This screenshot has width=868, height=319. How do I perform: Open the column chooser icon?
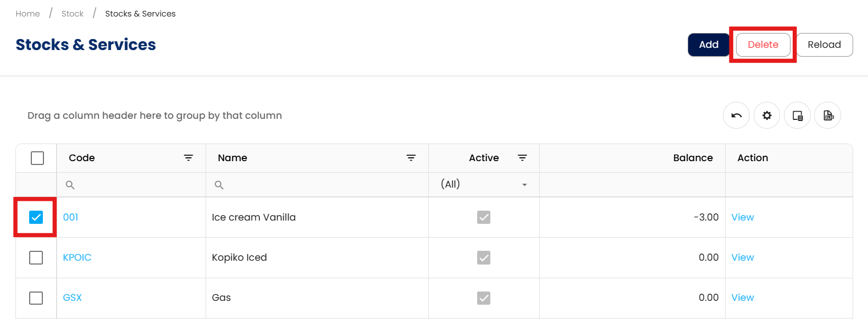click(x=797, y=116)
